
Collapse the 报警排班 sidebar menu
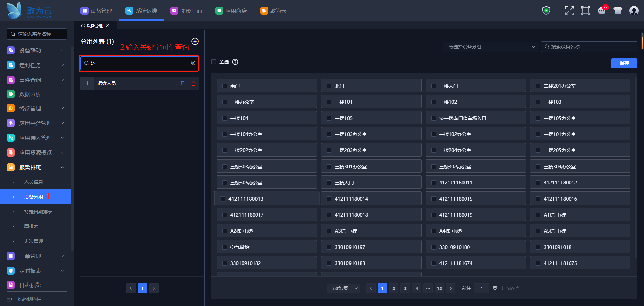(x=62, y=167)
